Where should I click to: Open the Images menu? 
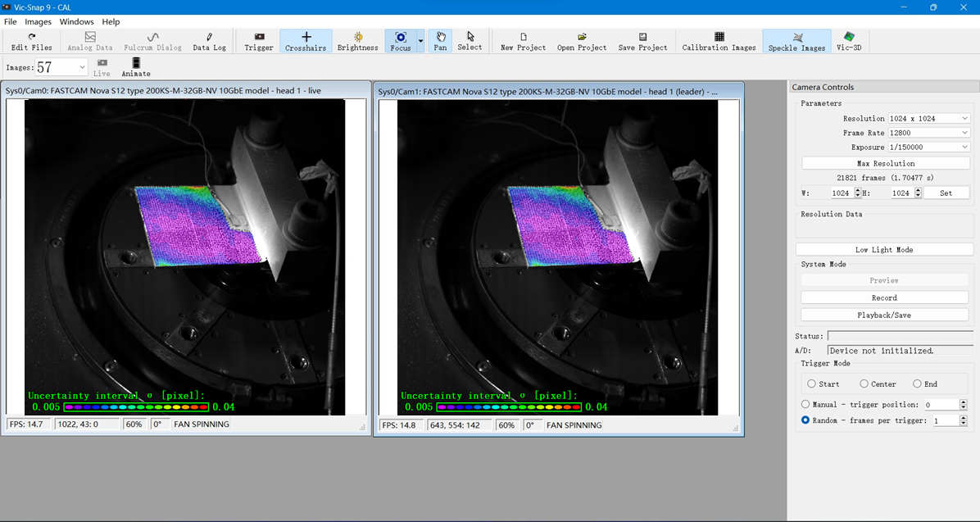(38, 22)
